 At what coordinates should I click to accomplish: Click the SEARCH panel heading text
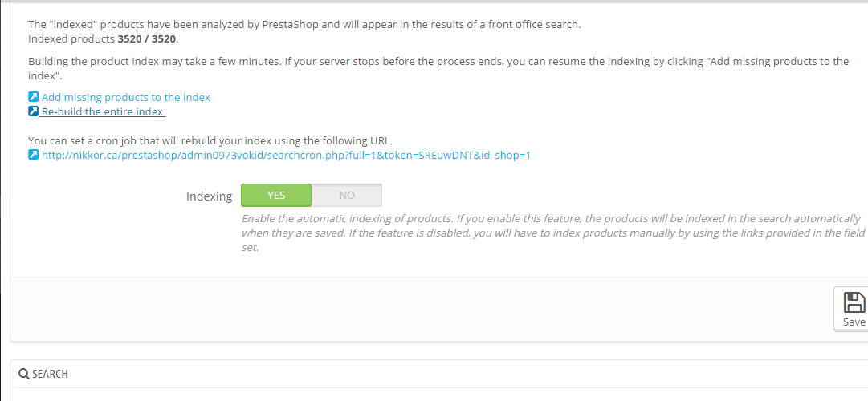[50, 374]
